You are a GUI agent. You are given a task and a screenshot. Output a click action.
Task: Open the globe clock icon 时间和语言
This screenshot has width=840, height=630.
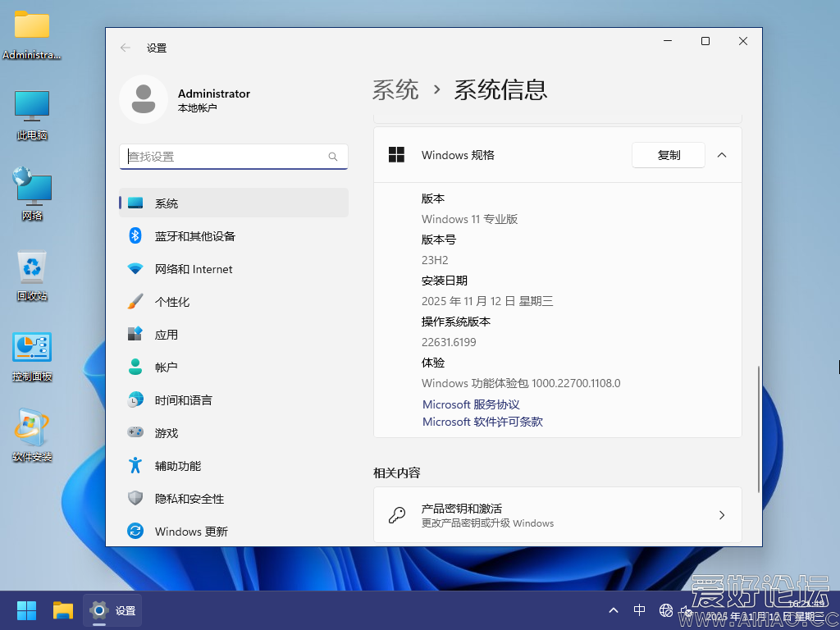(x=135, y=399)
